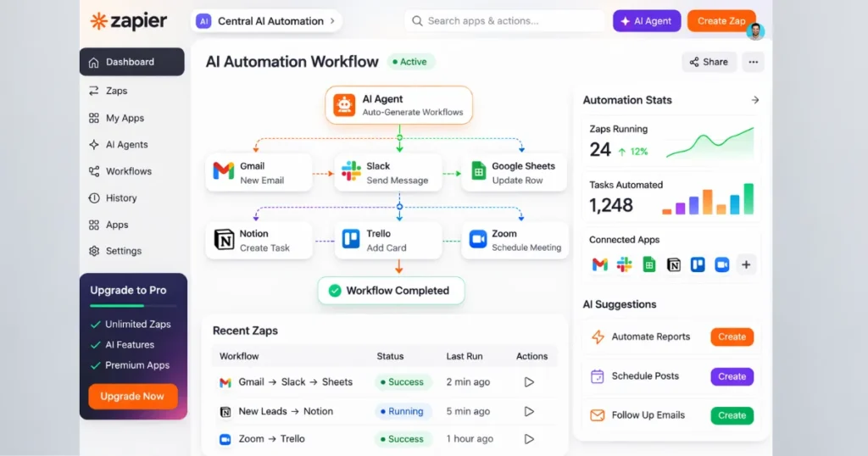Click the Zoom Schedule Meeting node icon
868x456 pixels.
tap(478, 240)
